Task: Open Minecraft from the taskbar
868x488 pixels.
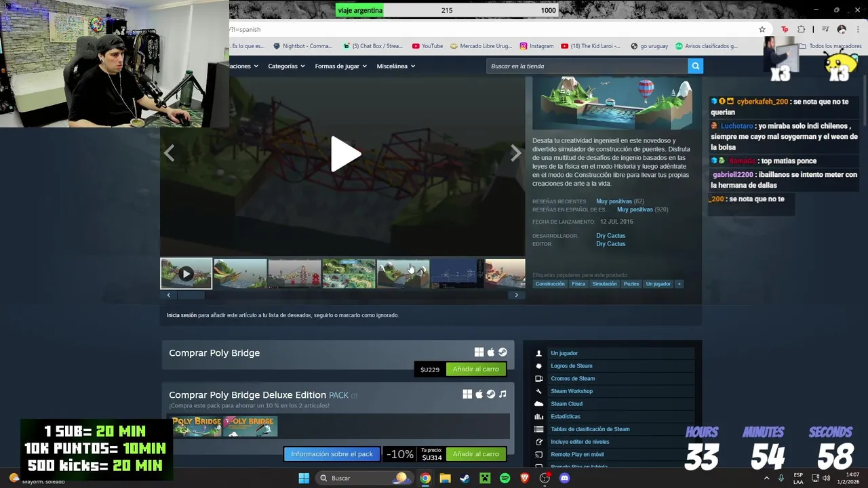Action: pyautogui.click(x=485, y=478)
